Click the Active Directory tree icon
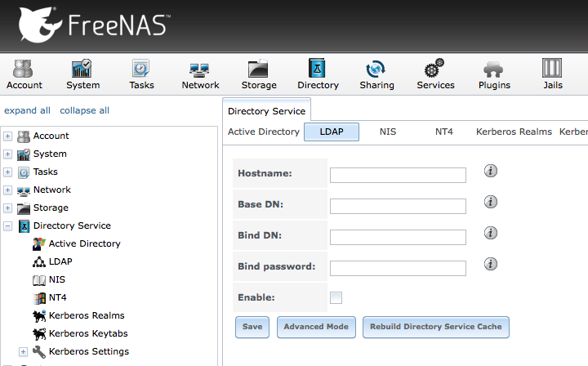Screen dimensions: 588x366 coord(39,243)
